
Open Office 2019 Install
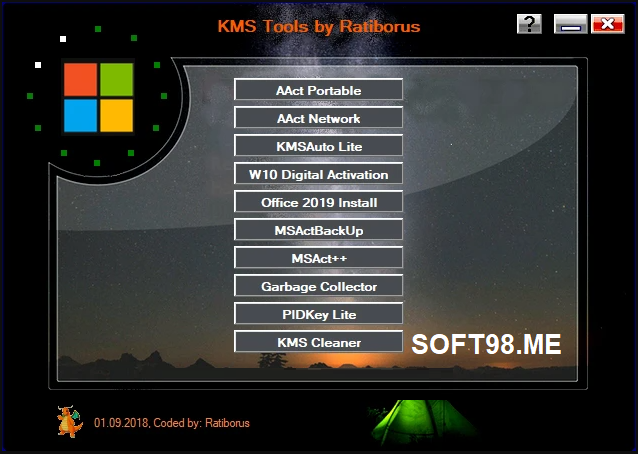coord(318,202)
